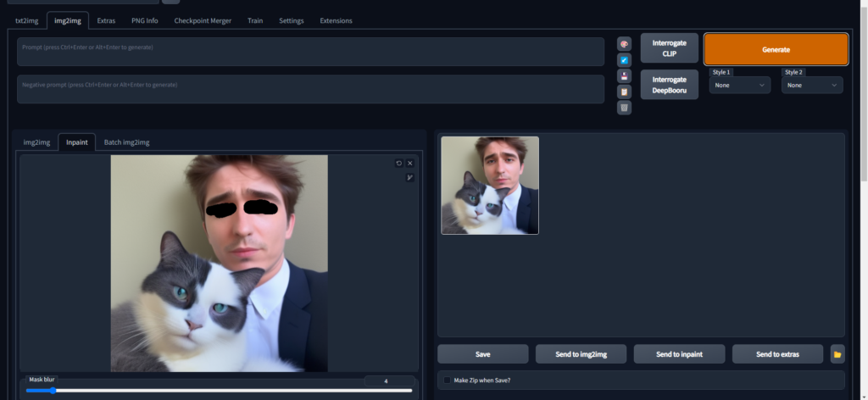Viewport: 868px width, 400px height.
Task: Click into the Prompt text field
Action: 310,52
